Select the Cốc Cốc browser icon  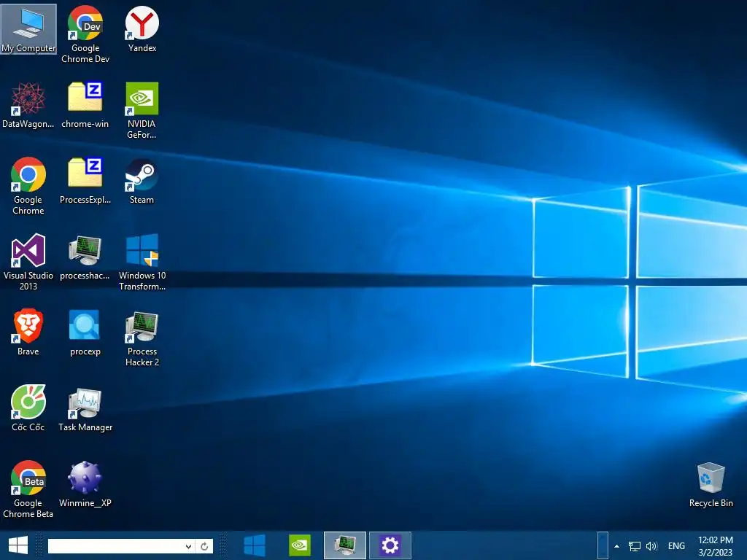coord(28,408)
